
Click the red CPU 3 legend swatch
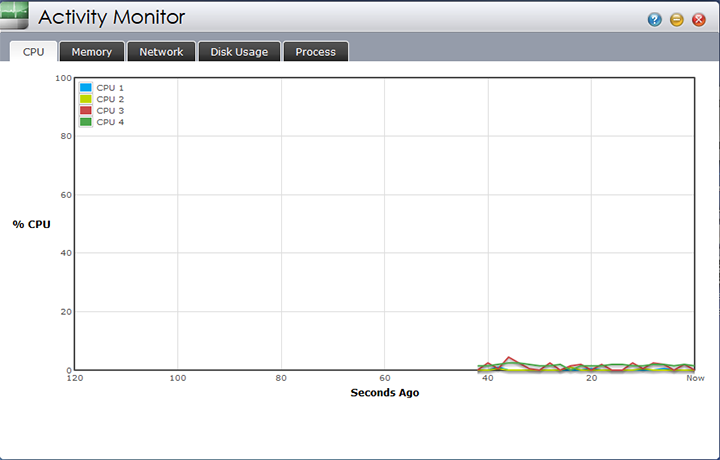(x=85, y=110)
